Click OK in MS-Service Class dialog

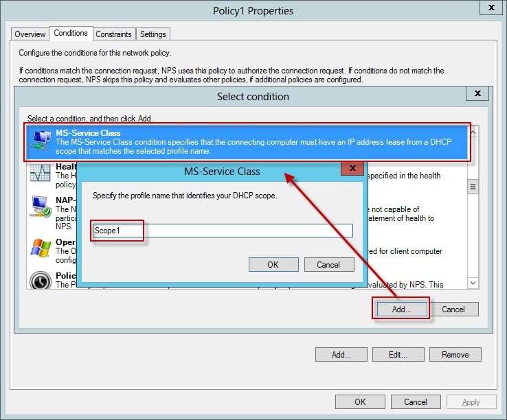(x=273, y=265)
